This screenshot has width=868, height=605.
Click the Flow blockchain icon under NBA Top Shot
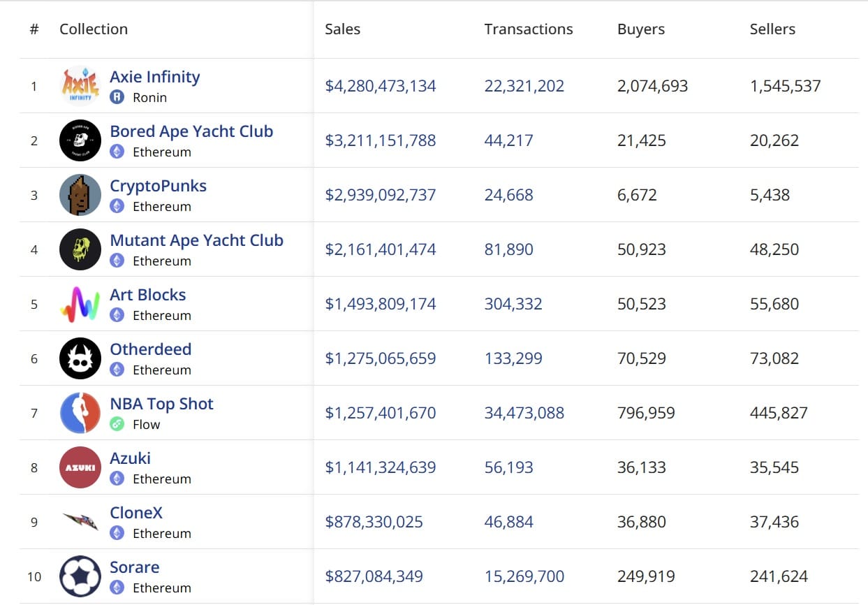tap(117, 424)
